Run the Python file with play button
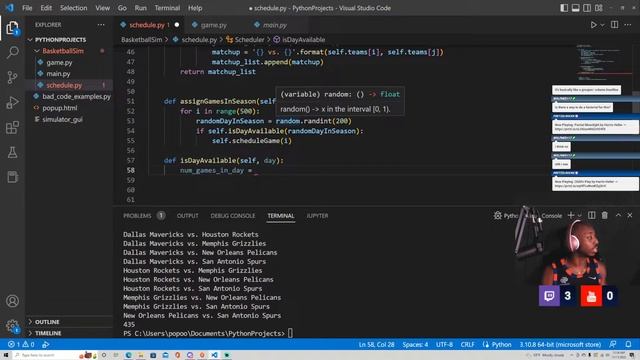Screen dimensions: 640x360 click(x=593, y=25)
